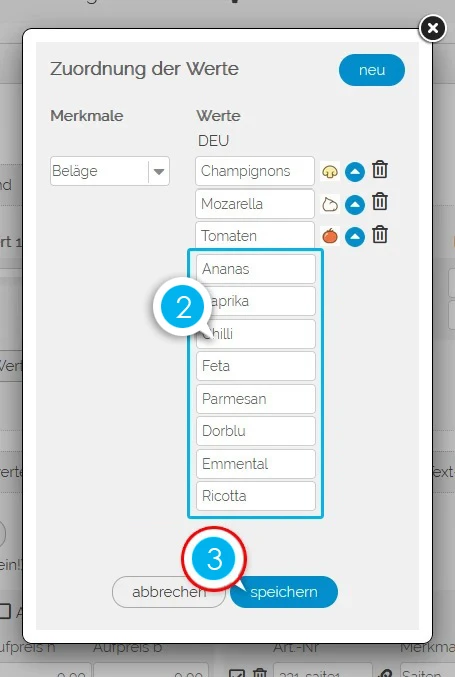The image size is (455, 677).
Task: Click the mushroom icon next to Champignons
Action: tap(330, 171)
